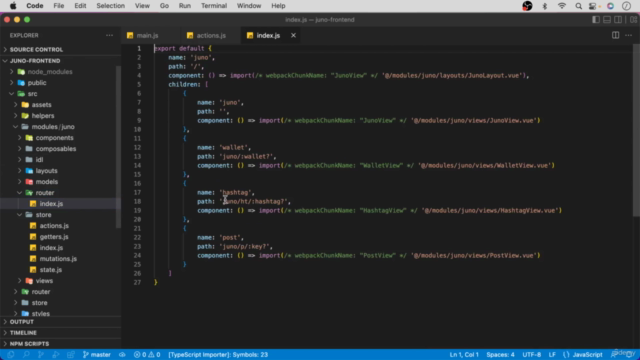640x360 pixels.
Task: Expand the TIMELINE section
Action: point(23,333)
